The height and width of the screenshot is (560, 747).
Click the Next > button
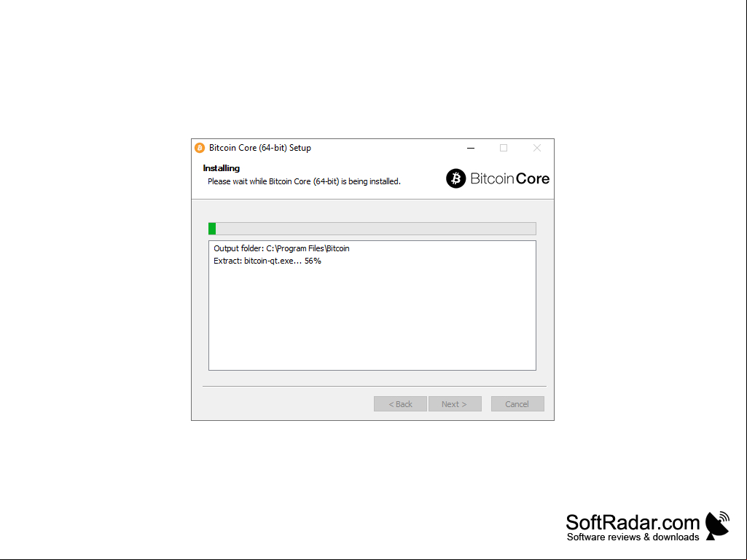(x=455, y=404)
